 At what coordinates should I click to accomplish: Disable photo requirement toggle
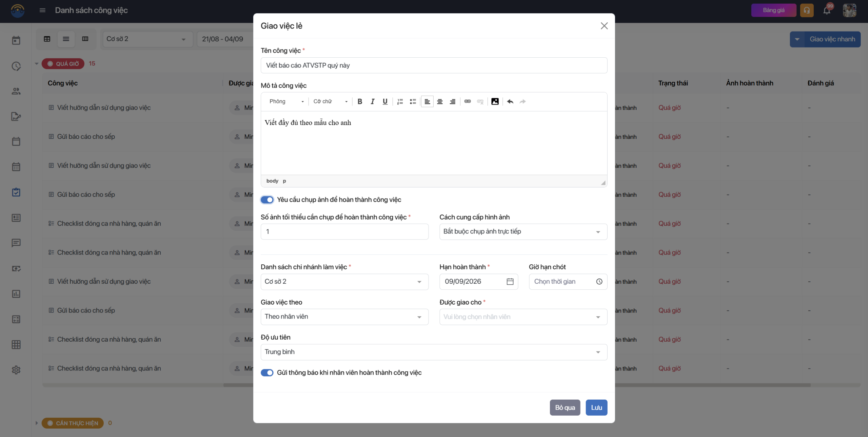click(x=267, y=200)
